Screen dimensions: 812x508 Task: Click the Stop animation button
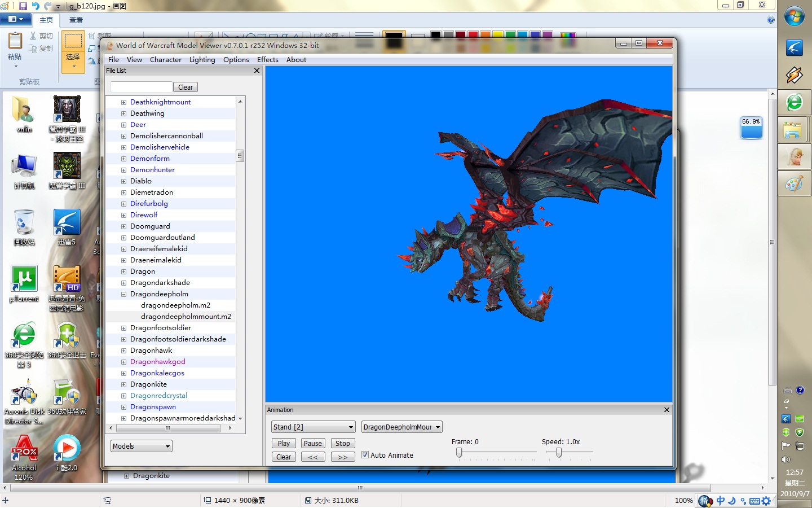pos(342,444)
